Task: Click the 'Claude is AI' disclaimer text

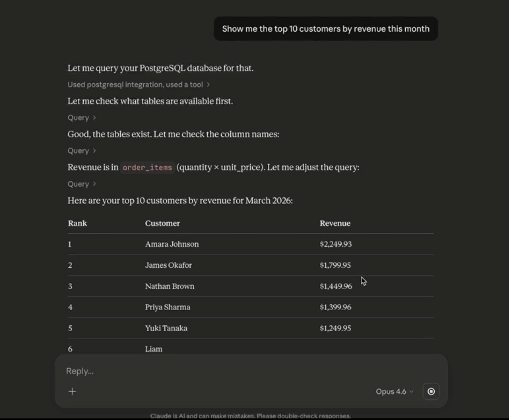Action: click(250, 416)
